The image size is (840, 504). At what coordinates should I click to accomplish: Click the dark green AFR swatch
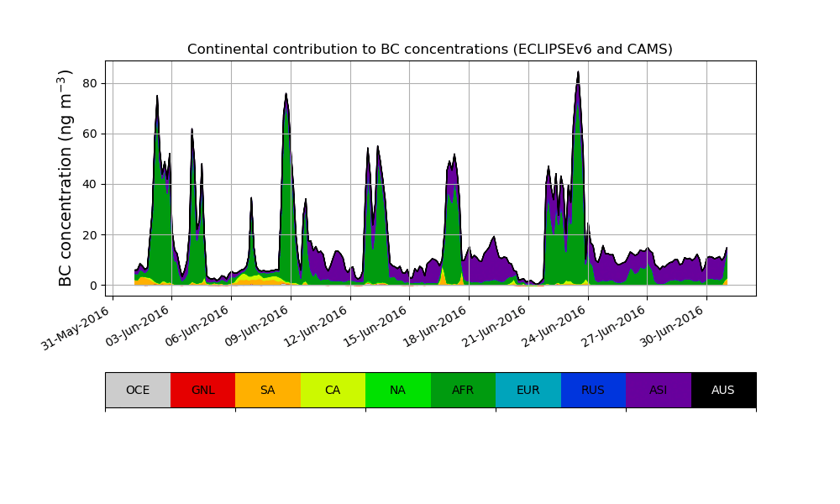pos(463,390)
